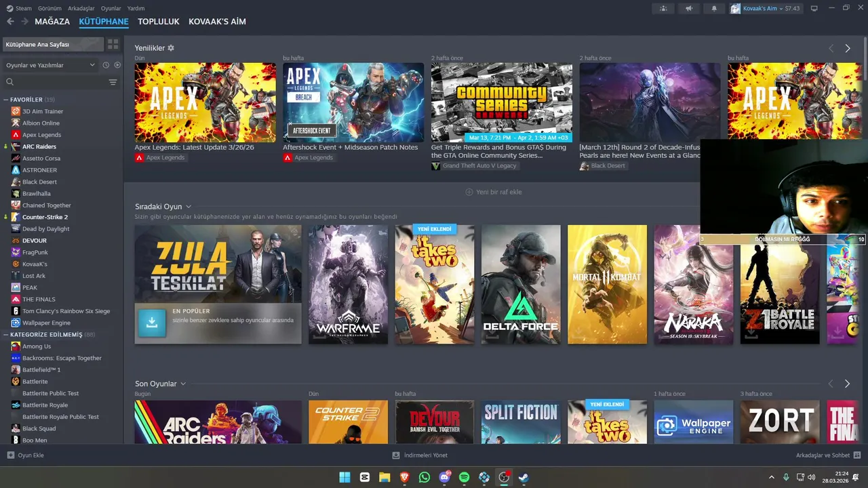Select Dead by Daylight in the sidebar
The height and width of the screenshot is (488, 868).
pyautogui.click(x=46, y=228)
